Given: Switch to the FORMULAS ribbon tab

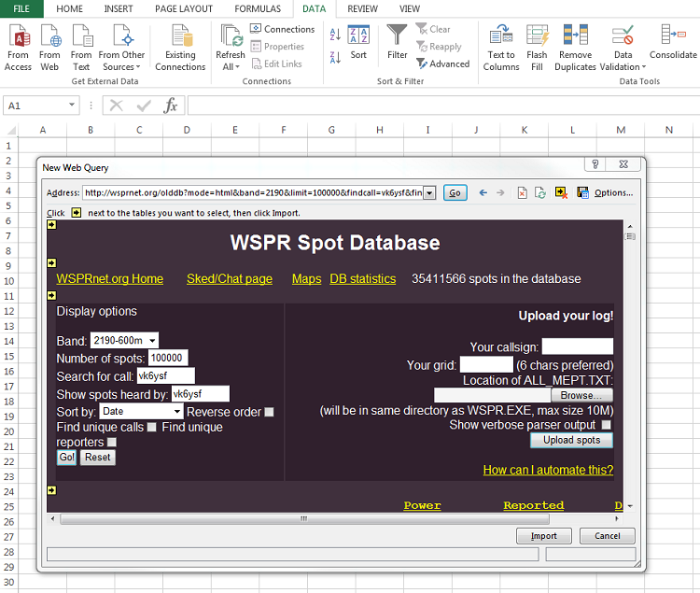Looking at the screenshot, I should [258, 8].
